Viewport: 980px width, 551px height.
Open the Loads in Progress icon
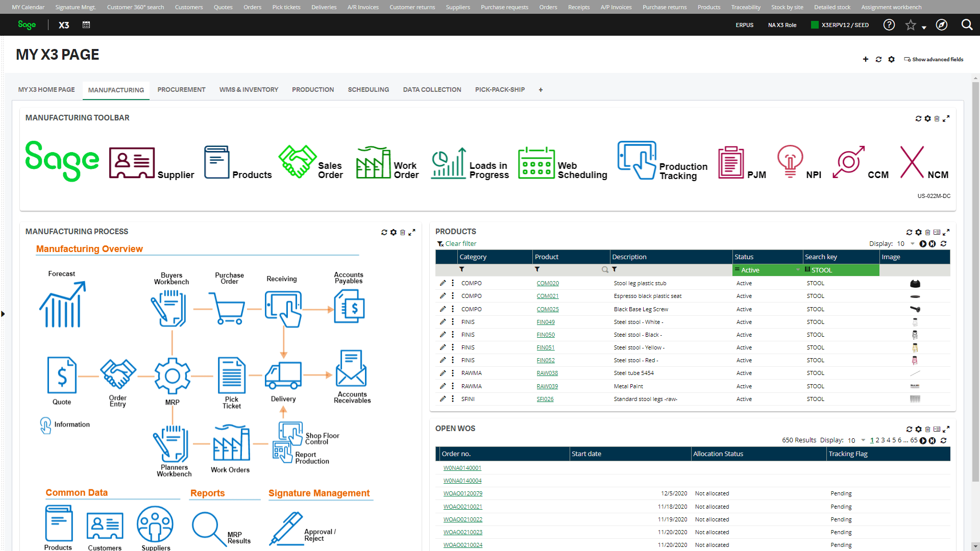tap(448, 162)
